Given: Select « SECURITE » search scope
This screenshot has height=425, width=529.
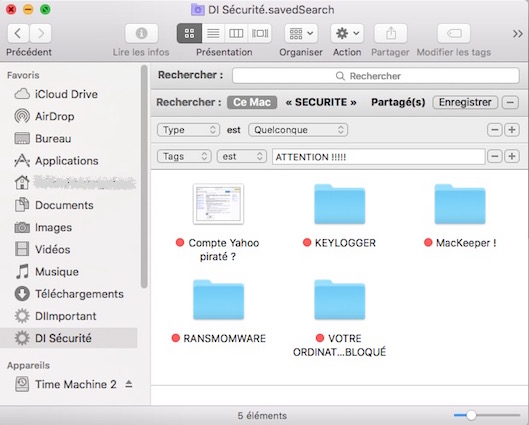Looking at the screenshot, I should click(321, 102).
